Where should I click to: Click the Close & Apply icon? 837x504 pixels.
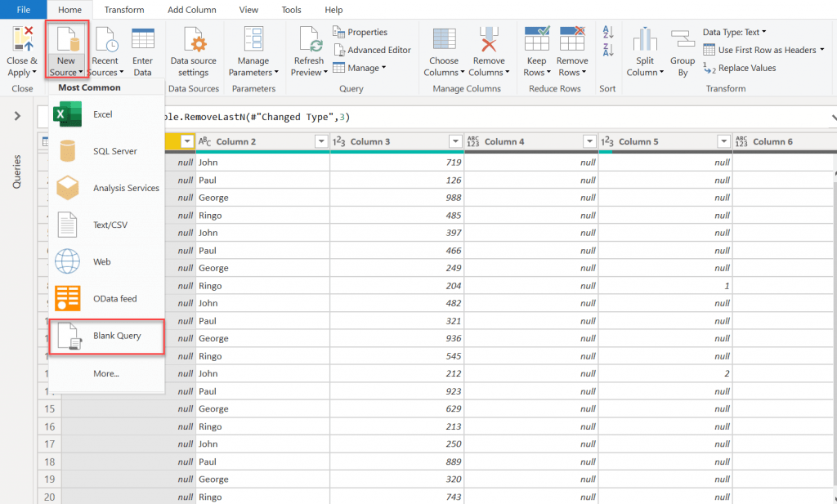(22, 39)
